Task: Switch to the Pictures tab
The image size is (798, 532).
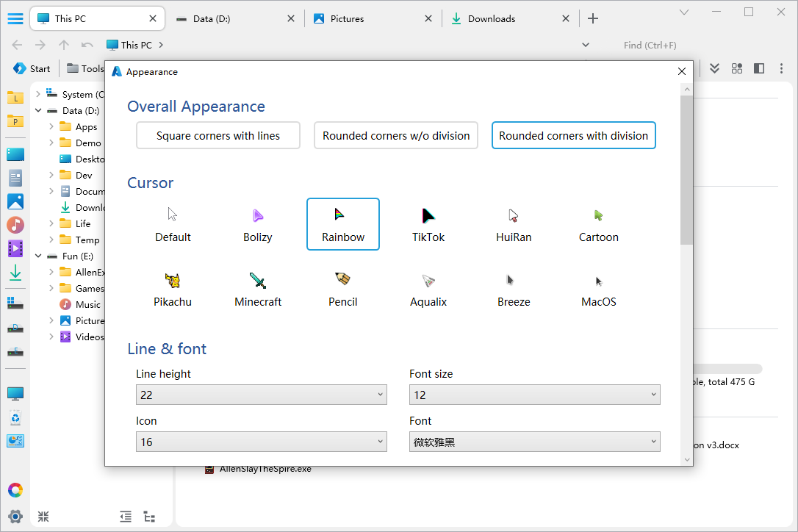Action: pyautogui.click(x=347, y=19)
